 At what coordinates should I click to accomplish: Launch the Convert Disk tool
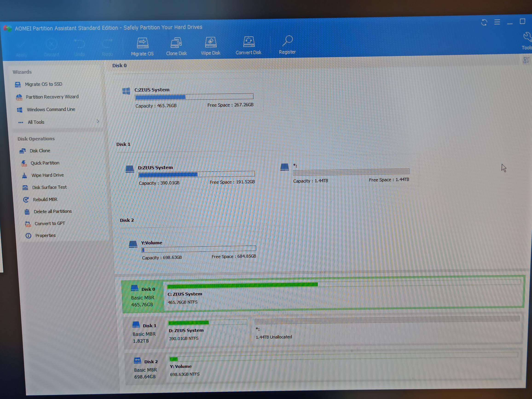[249, 46]
